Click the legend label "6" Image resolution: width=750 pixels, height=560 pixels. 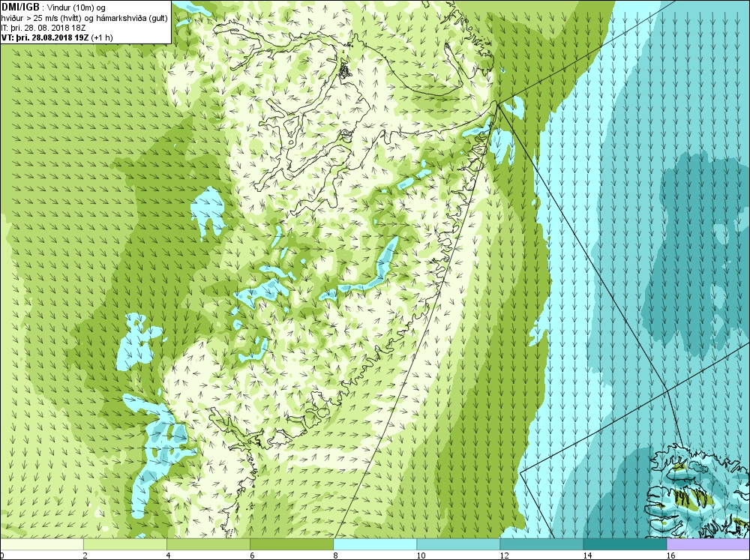(252, 556)
